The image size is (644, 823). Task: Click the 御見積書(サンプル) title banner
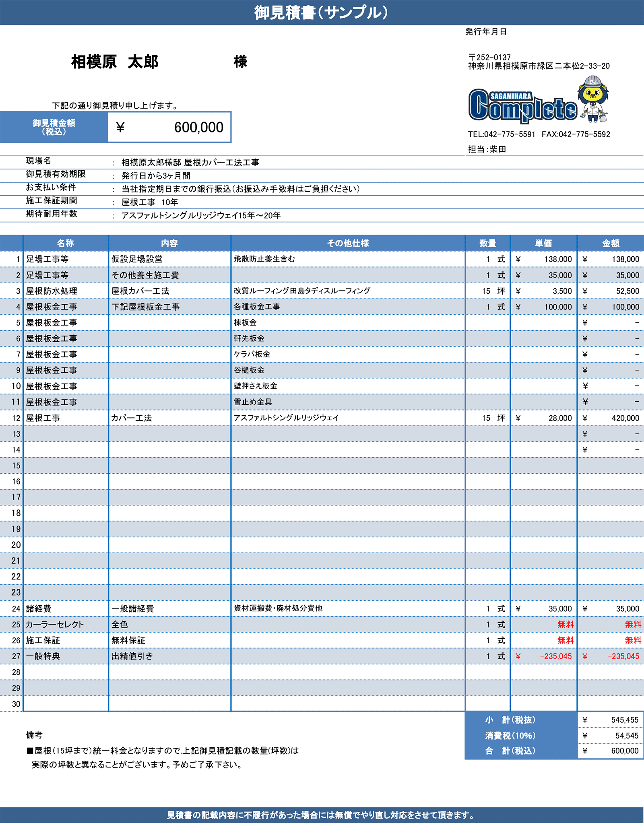pos(321,12)
